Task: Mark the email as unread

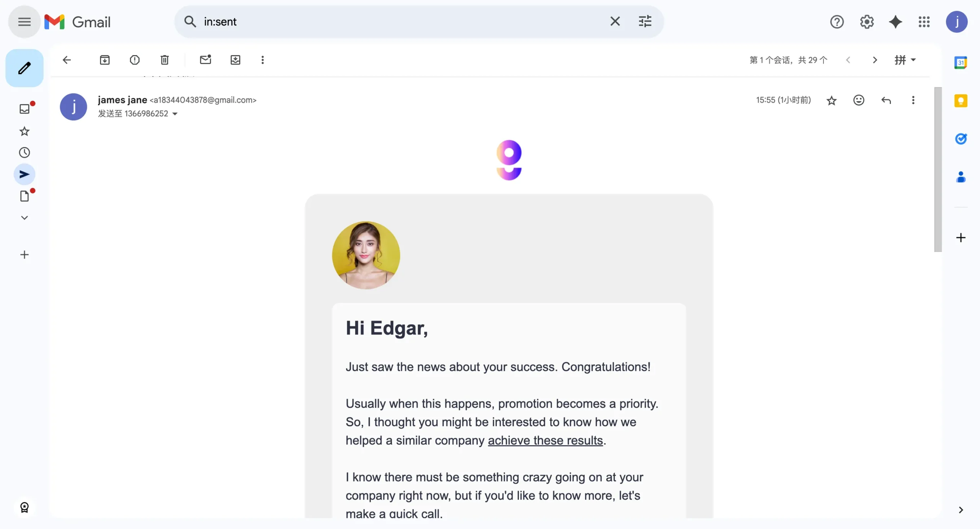Action: (x=206, y=60)
